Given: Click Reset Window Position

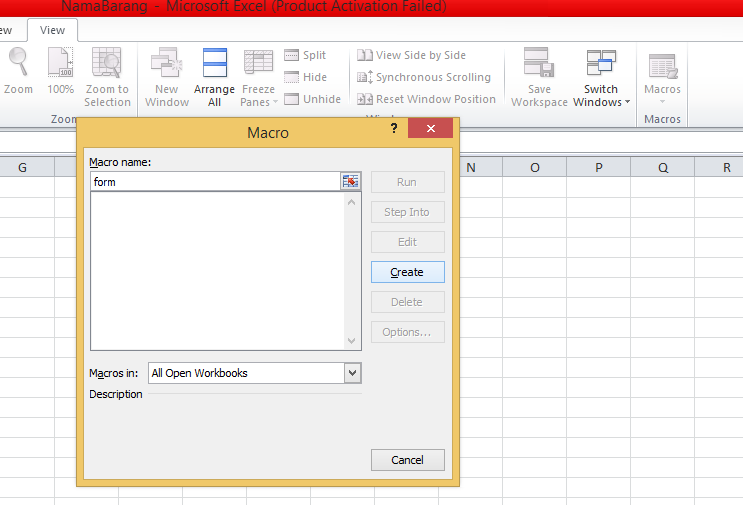Looking at the screenshot, I should (x=426, y=99).
